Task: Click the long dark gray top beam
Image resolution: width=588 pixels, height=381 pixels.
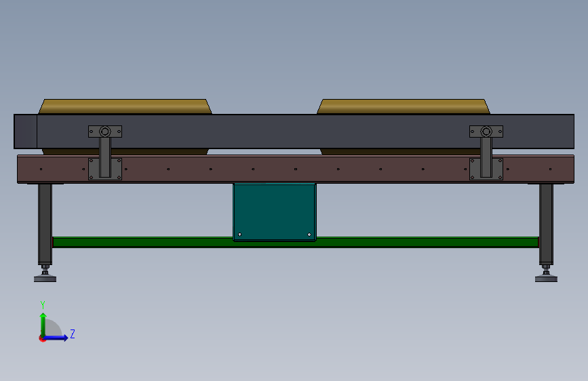Action: pos(294,132)
